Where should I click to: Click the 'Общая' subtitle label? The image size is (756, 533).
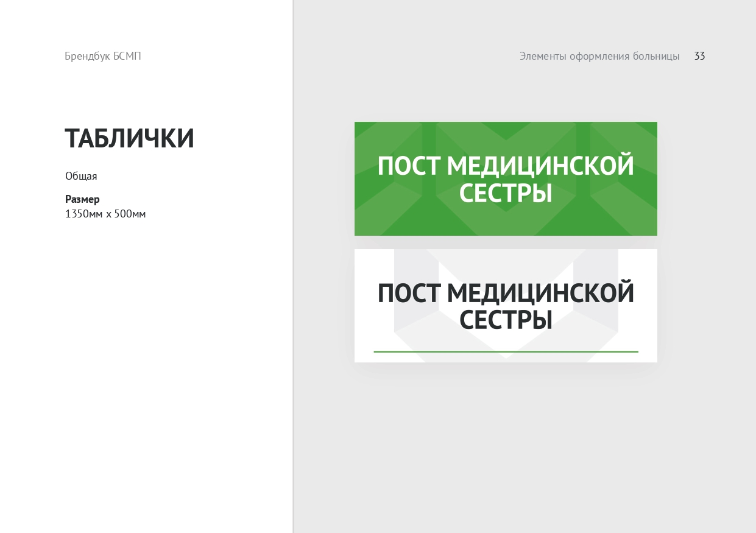pyautogui.click(x=81, y=176)
